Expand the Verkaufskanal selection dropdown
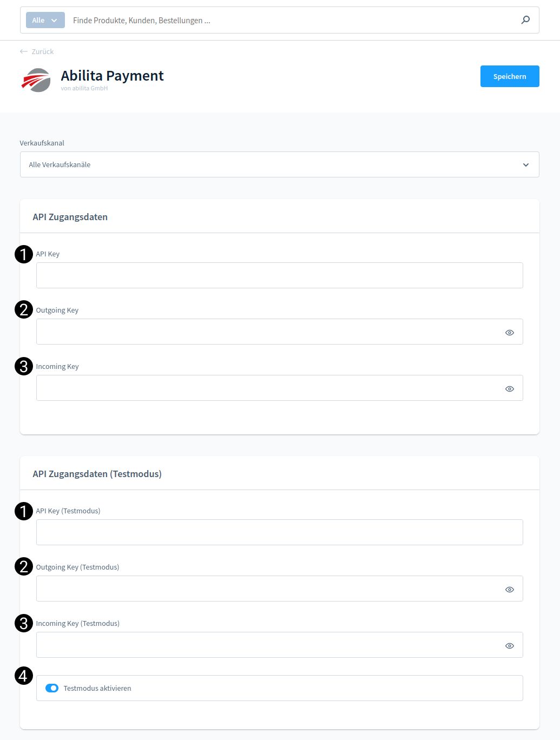This screenshot has height=740, width=560. tap(280, 164)
